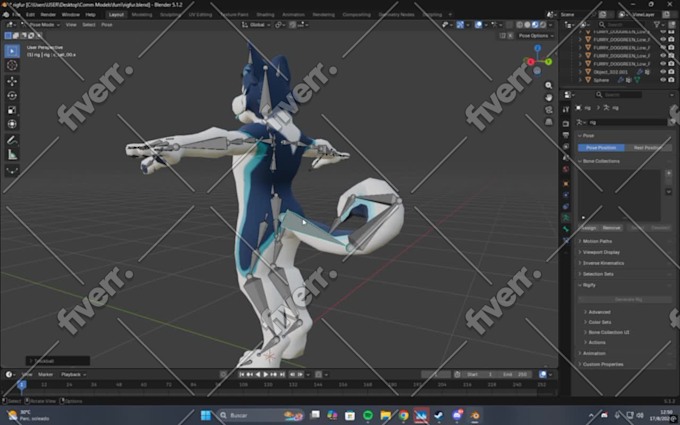Play the animation in timeline

[266, 374]
